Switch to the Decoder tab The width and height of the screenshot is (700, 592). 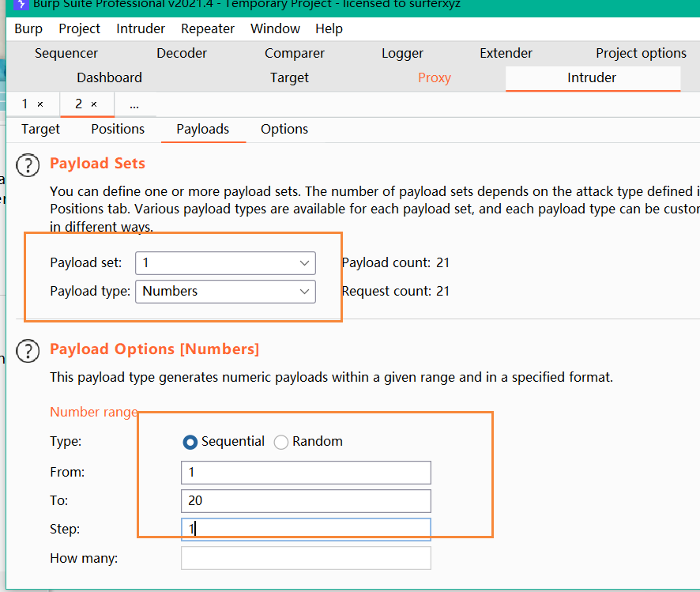point(182,53)
